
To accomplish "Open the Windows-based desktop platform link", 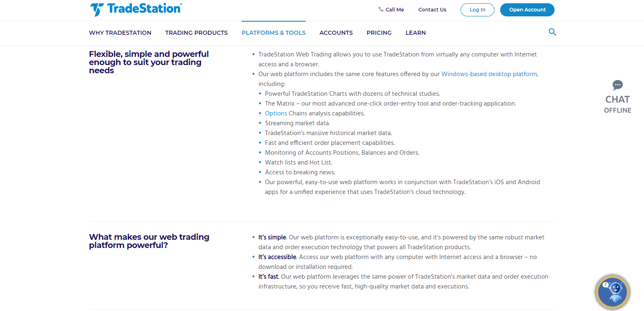I will pos(489,74).
